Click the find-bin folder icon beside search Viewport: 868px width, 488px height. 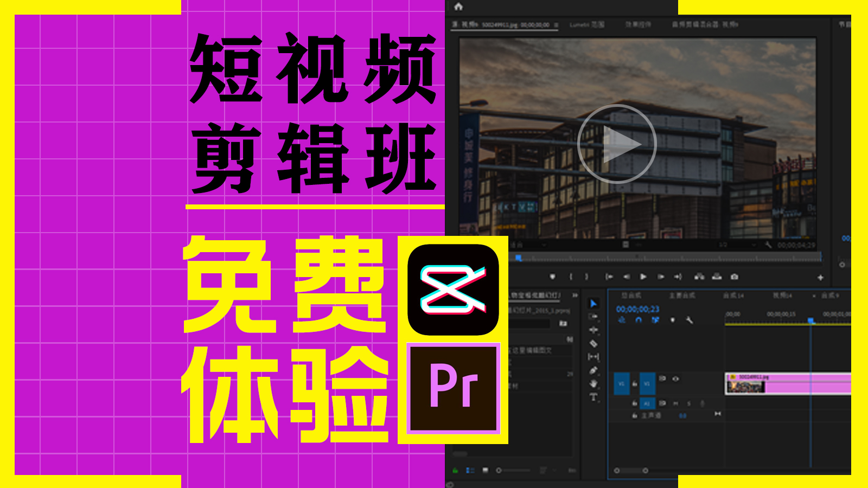coord(563,324)
